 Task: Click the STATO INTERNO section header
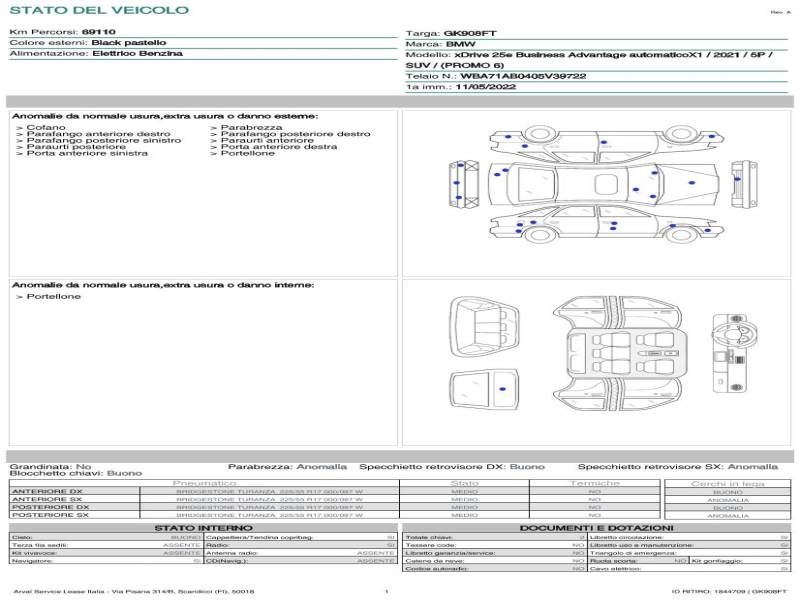[204, 528]
